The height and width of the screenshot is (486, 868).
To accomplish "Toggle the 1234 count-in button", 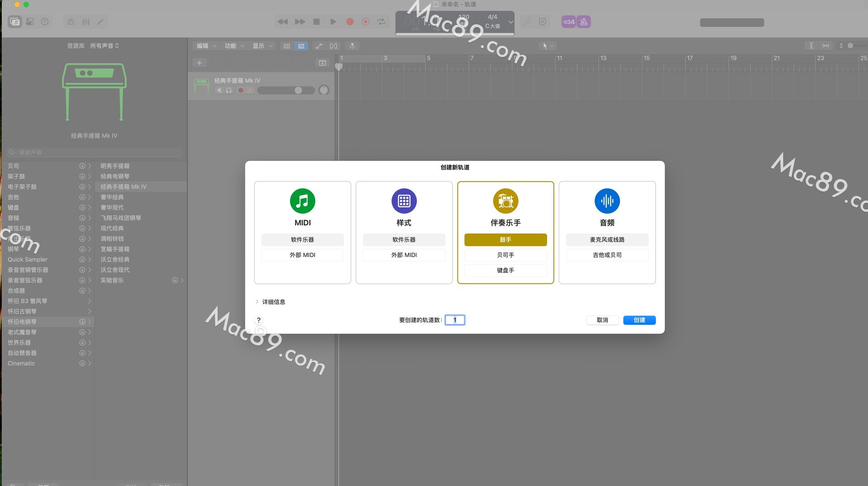I will 568,22.
